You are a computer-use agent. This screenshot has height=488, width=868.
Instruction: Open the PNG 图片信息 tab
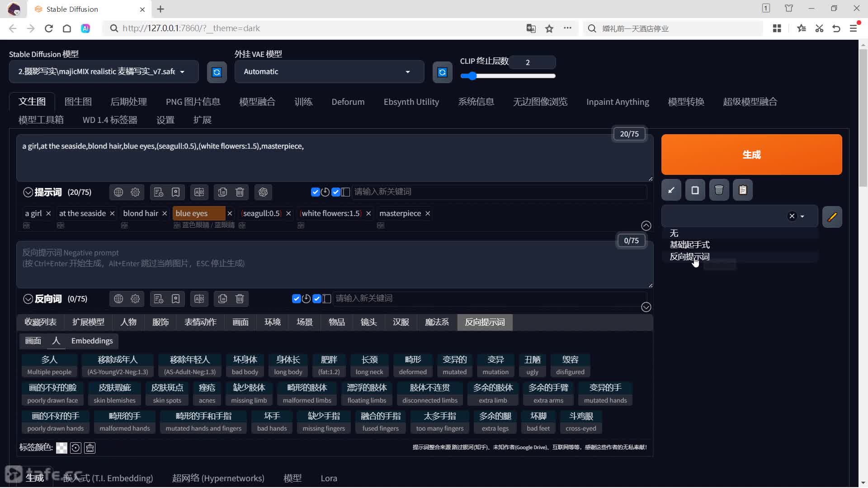193,102
